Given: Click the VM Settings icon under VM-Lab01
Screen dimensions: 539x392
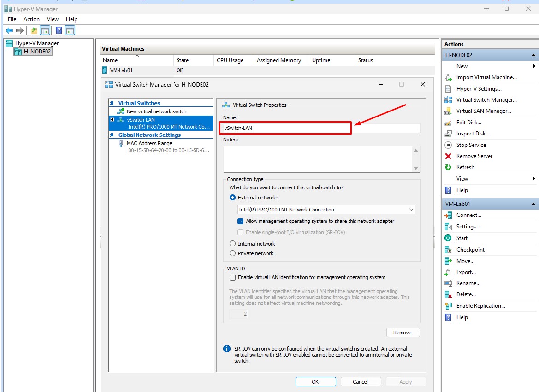Looking at the screenshot, I should 448,227.
